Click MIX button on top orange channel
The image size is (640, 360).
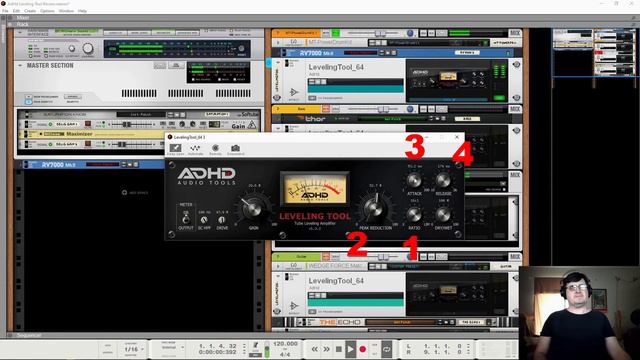coord(515,33)
